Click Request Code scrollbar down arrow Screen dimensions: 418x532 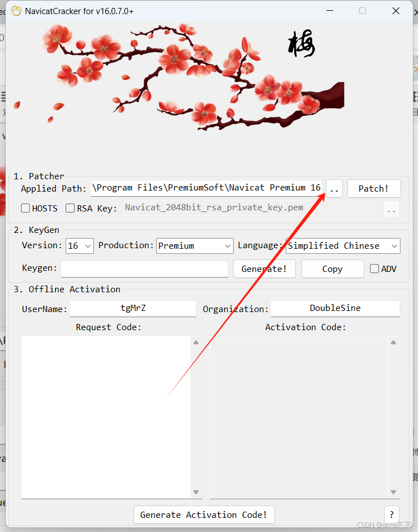click(x=196, y=492)
